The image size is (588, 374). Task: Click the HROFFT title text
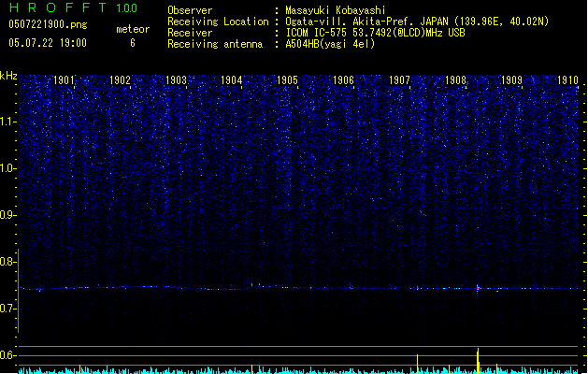57,7
